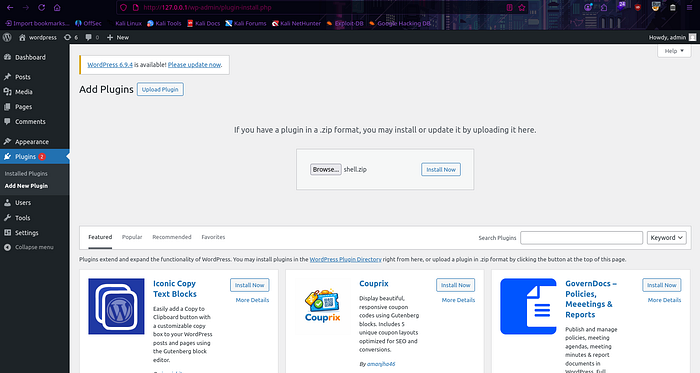
Task: Click the Please update now link
Action: coord(194,65)
